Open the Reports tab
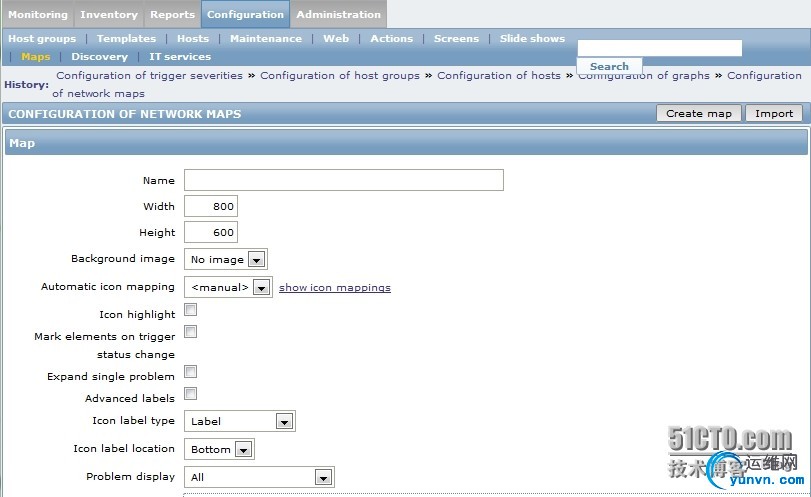This screenshot has height=497, width=811. point(172,14)
